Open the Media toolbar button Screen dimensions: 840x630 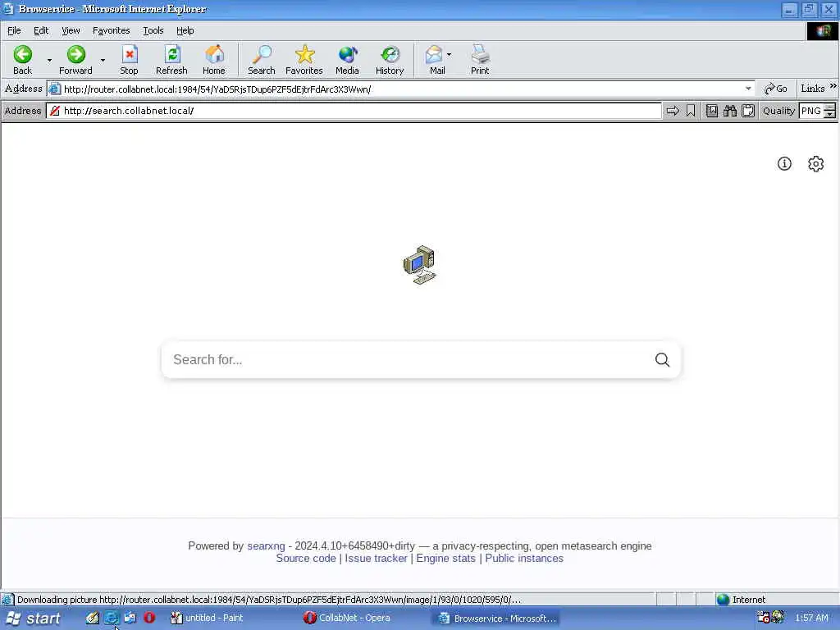pyautogui.click(x=347, y=59)
